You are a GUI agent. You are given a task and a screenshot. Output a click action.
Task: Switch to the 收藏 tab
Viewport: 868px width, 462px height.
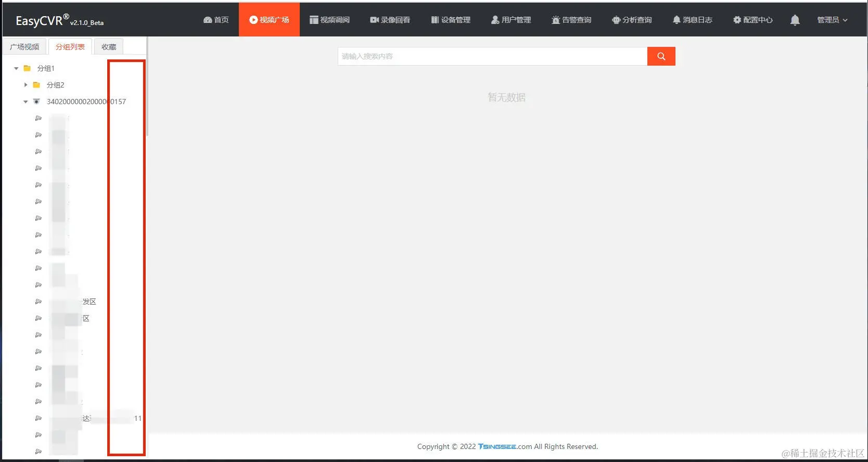coord(109,47)
